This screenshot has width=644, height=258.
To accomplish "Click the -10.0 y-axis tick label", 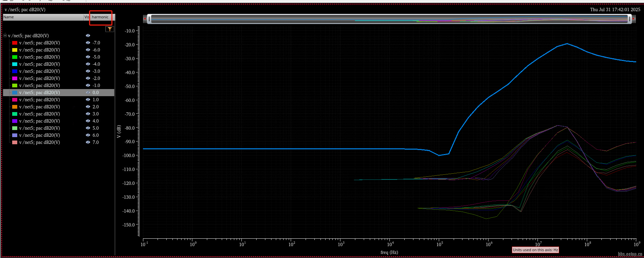I will (130, 31).
